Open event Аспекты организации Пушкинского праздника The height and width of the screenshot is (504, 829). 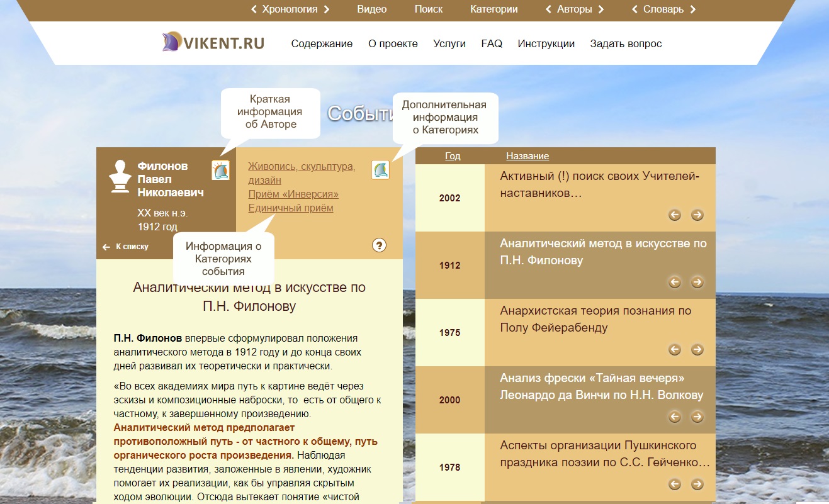(605, 454)
